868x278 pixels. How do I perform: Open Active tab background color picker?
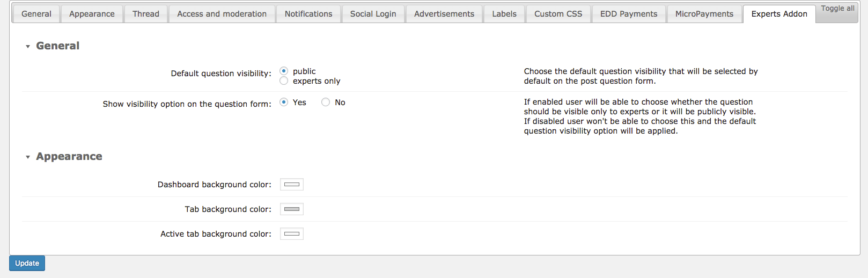(292, 234)
